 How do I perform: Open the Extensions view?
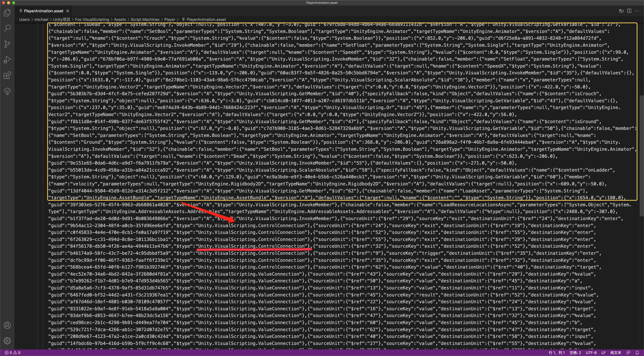click(7, 75)
